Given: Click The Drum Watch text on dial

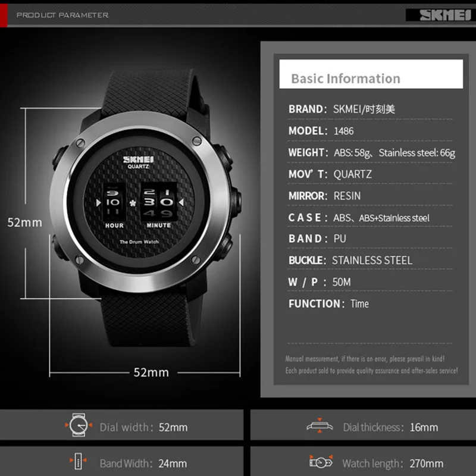Looking at the screenshot, I should click(139, 242).
